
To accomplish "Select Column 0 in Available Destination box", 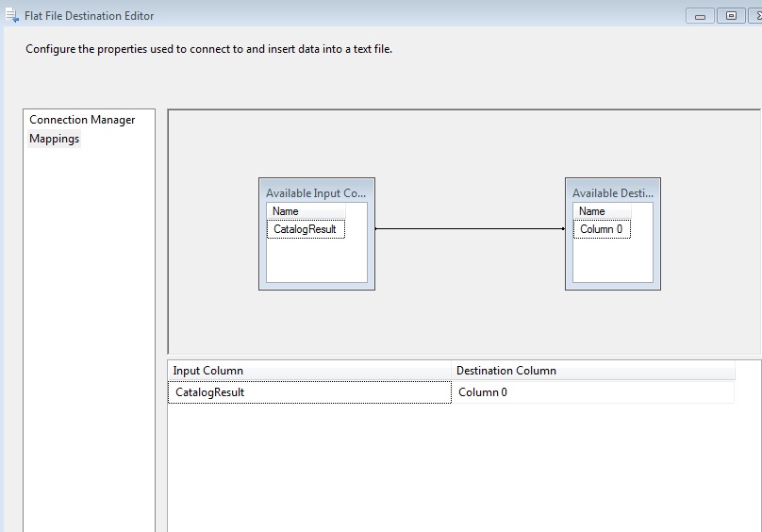I will (602, 229).
